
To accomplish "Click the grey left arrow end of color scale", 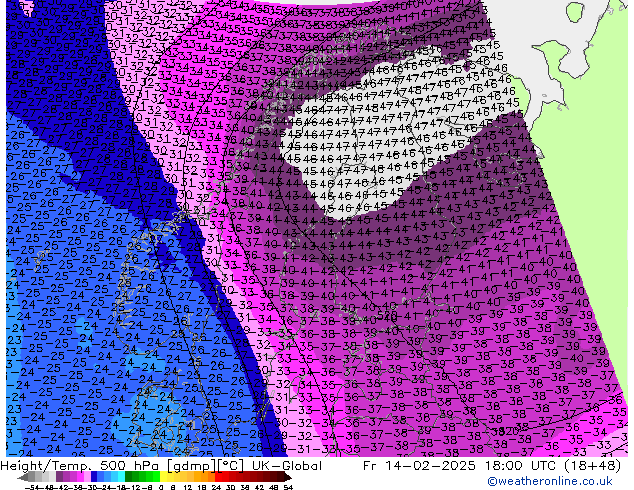I will (x=22, y=477).
